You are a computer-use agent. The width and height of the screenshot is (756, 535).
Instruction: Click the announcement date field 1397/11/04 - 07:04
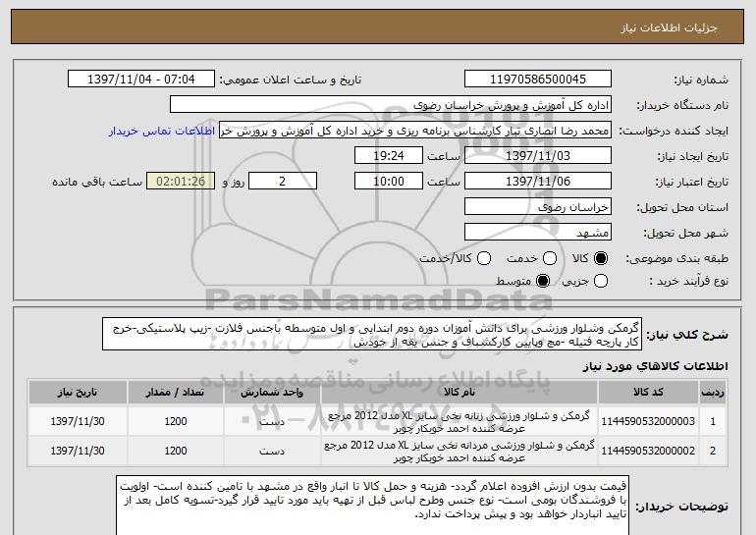click(x=141, y=80)
